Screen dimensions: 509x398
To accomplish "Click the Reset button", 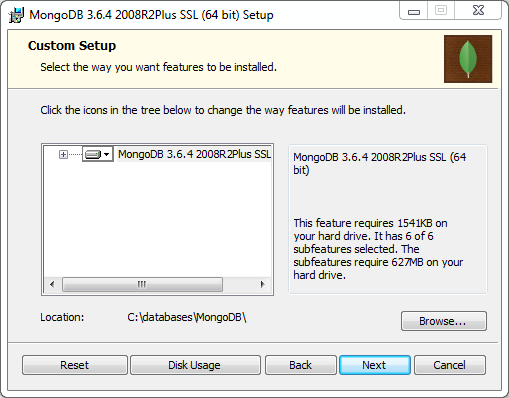I will [x=75, y=365].
